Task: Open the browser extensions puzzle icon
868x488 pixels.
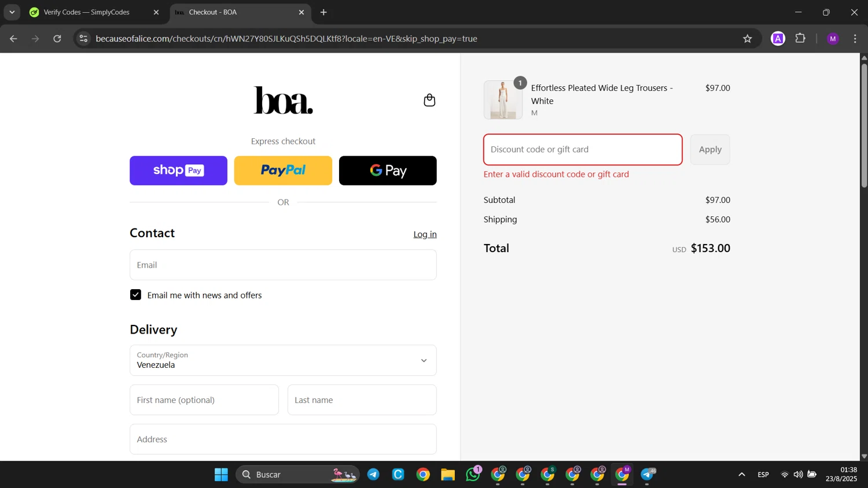Action: coord(800,39)
